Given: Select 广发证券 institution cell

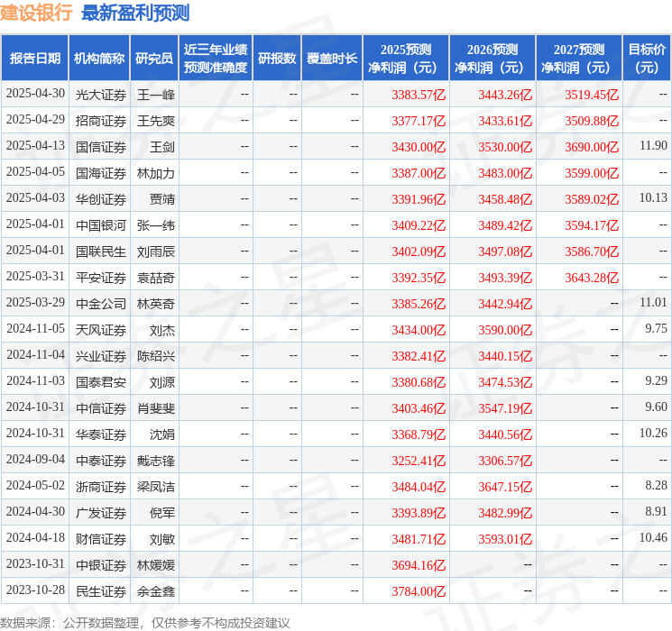Looking at the screenshot, I should (x=101, y=513).
